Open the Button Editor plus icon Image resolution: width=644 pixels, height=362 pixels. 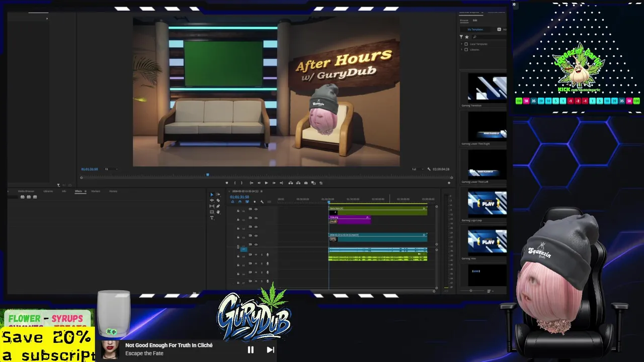click(x=449, y=183)
